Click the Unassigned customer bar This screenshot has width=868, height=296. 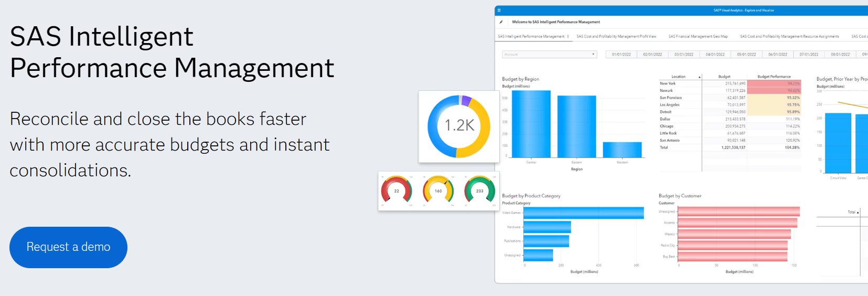coord(739,212)
